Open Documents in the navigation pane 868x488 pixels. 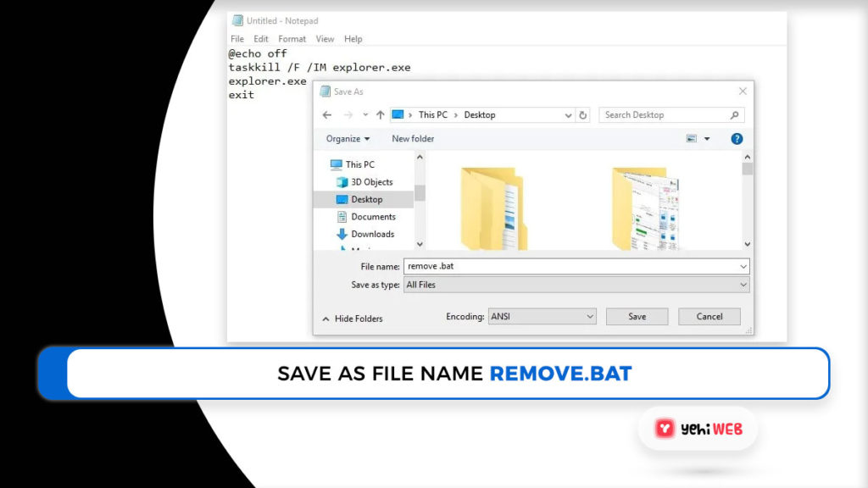373,217
